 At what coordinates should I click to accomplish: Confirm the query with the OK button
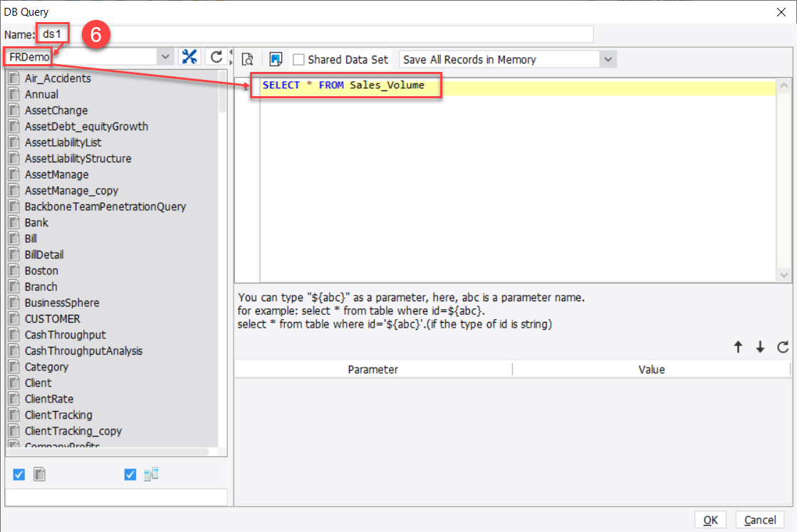[709, 519]
